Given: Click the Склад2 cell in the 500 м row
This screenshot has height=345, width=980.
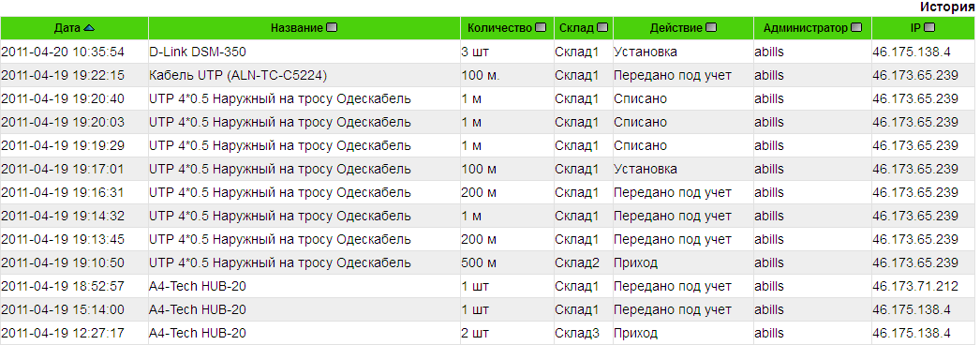Looking at the screenshot, I should pyautogui.click(x=577, y=263).
